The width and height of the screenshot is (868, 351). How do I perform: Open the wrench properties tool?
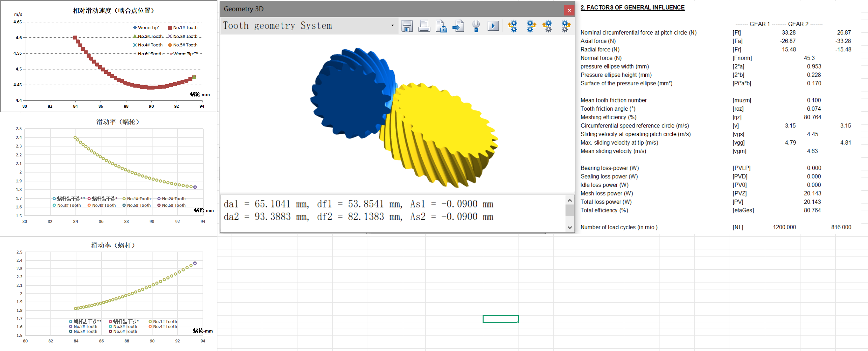476,26
